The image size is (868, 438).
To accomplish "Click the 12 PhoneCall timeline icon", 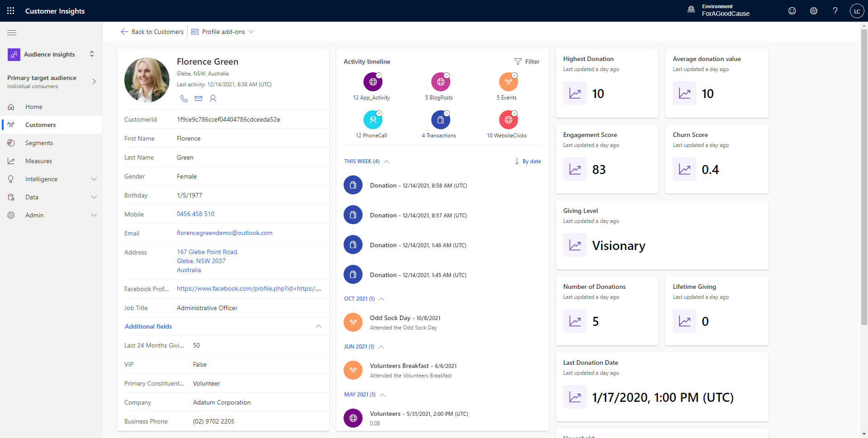I will pos(373,119).
